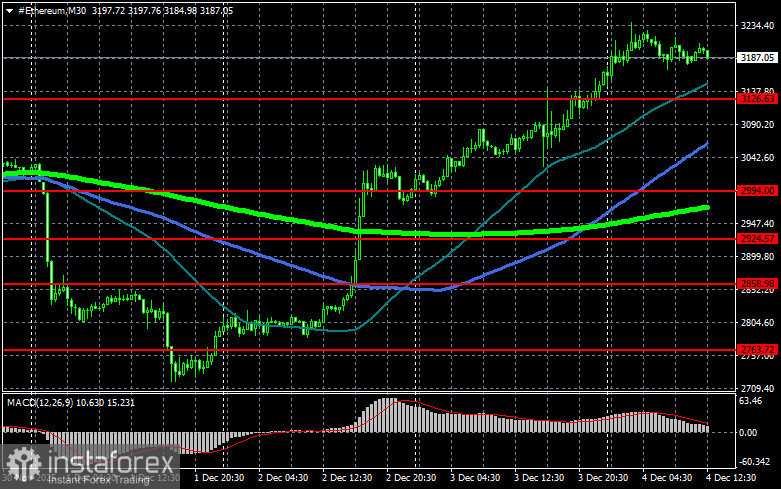This screenshot has height=489, width=781.
Task: Click the 2 Dec 20:30 time label
Action: pos(411,478)
